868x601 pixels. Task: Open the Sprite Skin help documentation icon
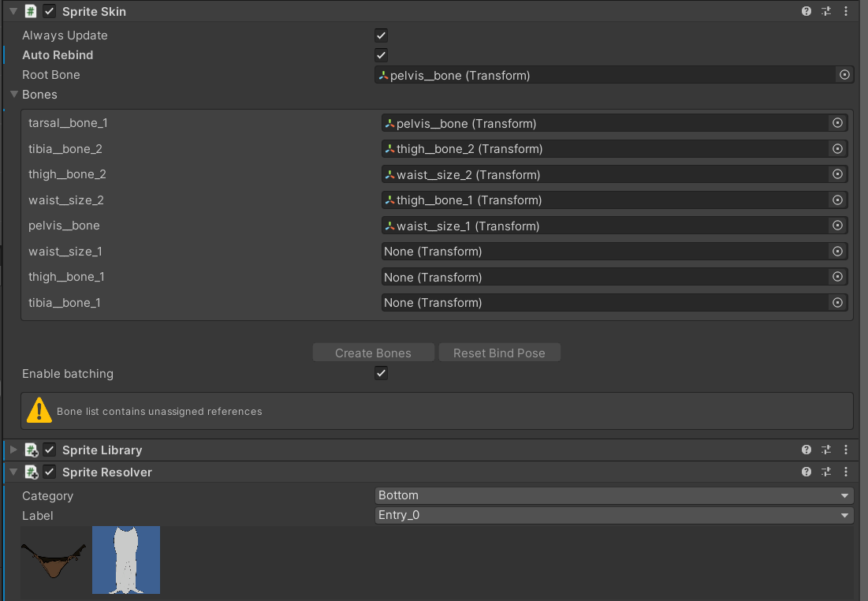coord(806,11)
